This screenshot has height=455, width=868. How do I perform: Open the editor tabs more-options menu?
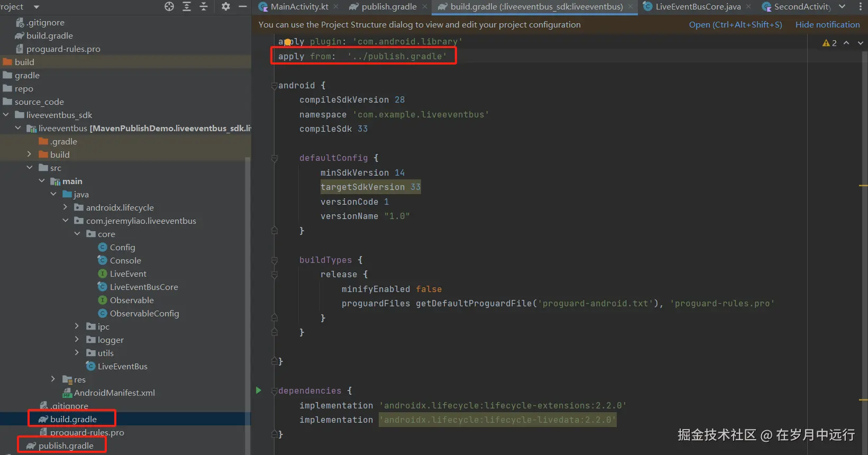click(x=860, y=6)
